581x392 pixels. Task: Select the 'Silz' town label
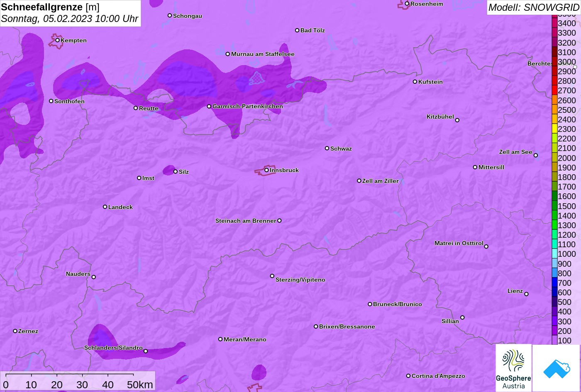pyautogui.click(x=184, y=172)
